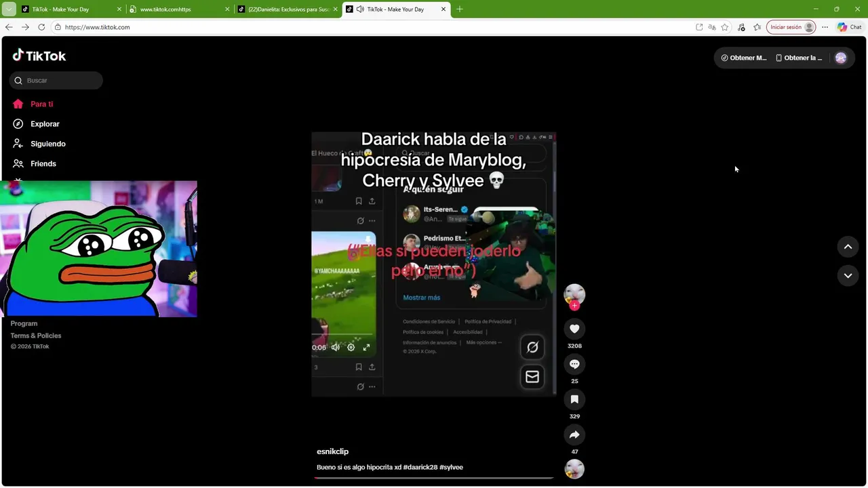Open Copilot Chat
Screen dimensions: 868x488
pos(850,27)
